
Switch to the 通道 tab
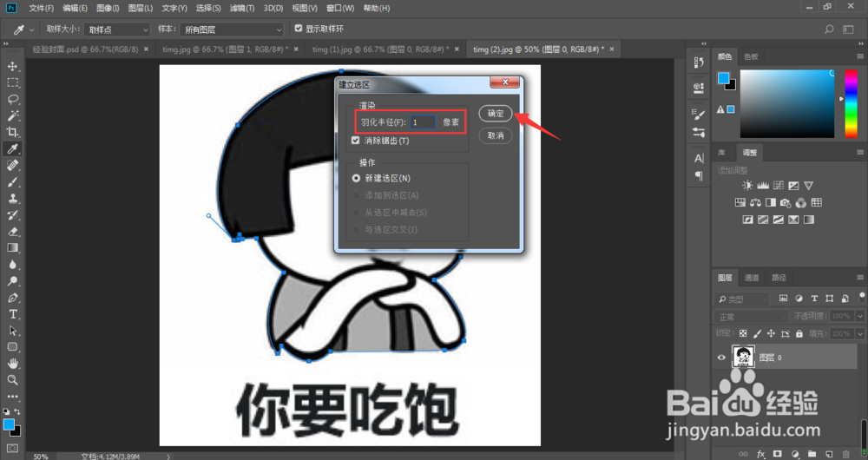pos(751,278)
